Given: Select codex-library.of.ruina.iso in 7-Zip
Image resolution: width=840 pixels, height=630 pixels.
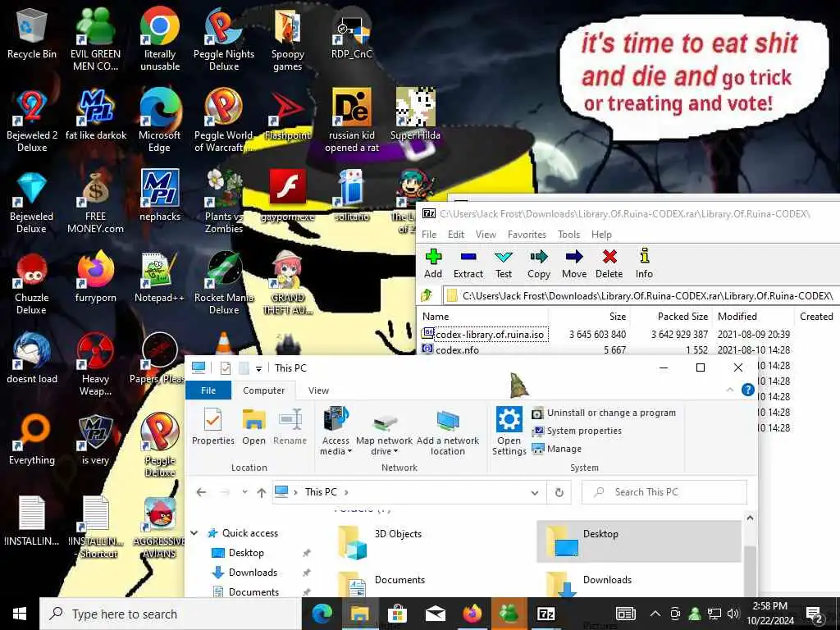Looking at the screenshot, I should coord(490,335).
